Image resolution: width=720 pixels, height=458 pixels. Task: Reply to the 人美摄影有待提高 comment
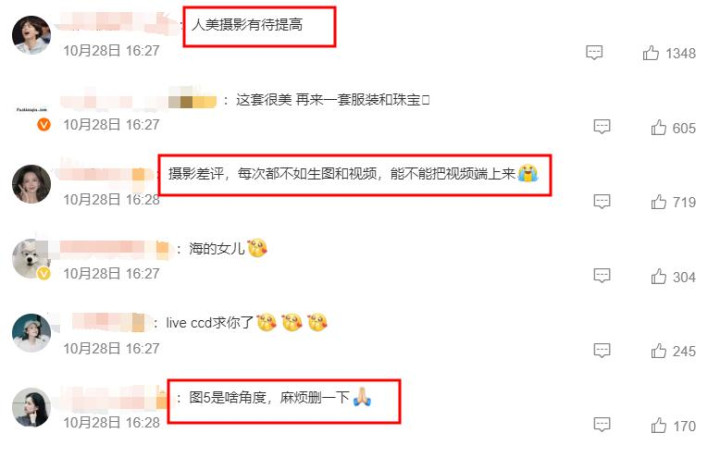pyautogui.click(x=594, y=52)
